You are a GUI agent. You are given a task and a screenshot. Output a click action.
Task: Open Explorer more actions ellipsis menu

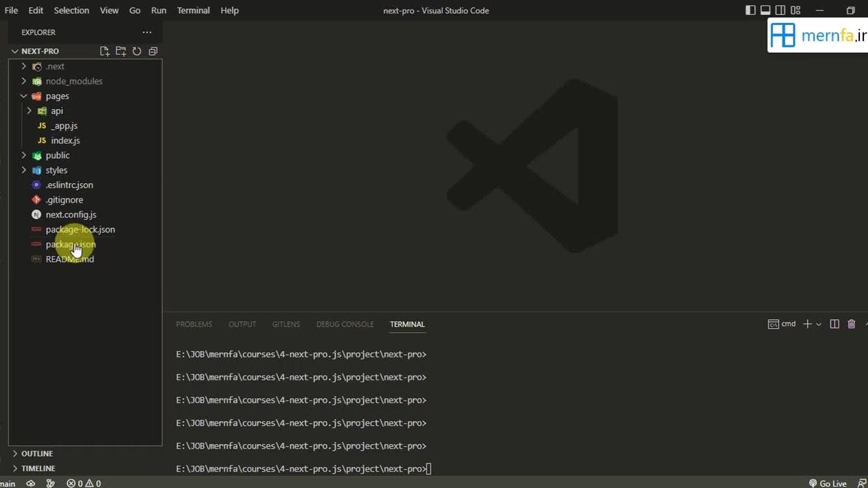147,32
